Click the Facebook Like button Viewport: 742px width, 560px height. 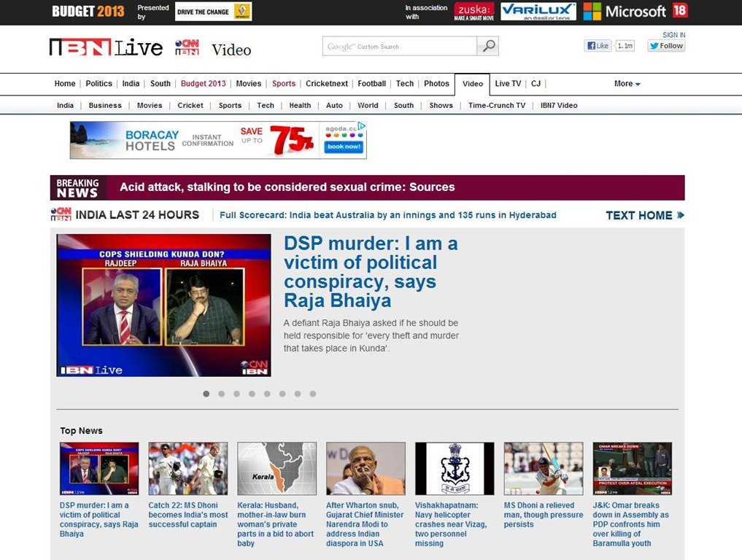[598, 46]
